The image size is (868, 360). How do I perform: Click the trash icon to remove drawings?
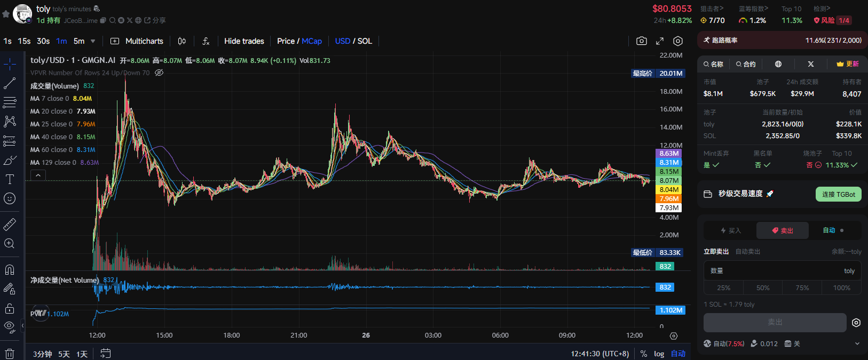(10, 353)
